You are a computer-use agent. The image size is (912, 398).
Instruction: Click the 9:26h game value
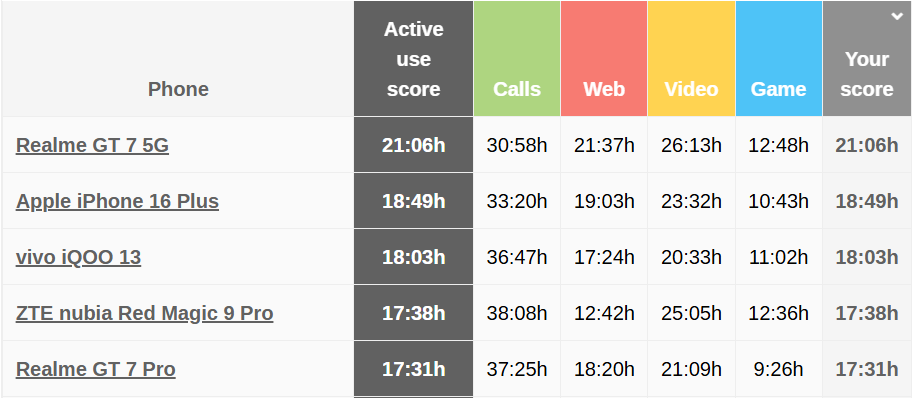tap(778, 369)
